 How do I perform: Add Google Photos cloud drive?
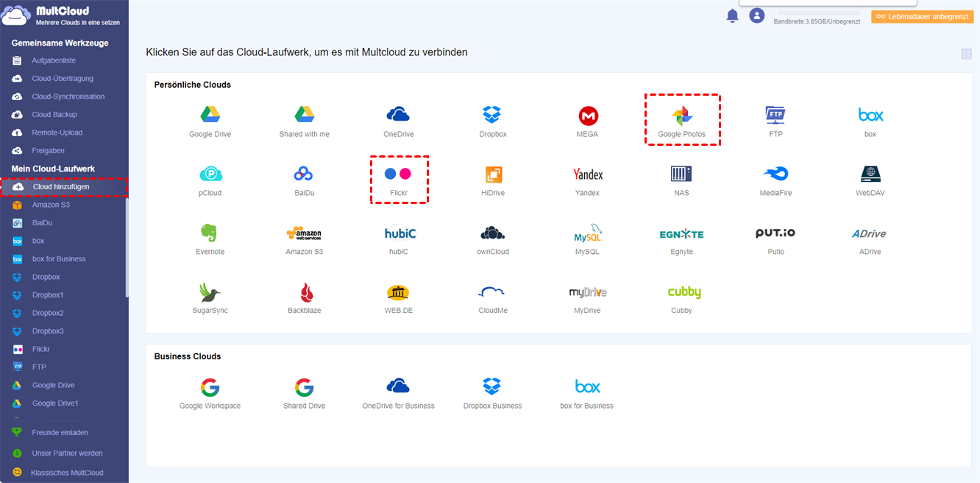click(x=682, y=116)
